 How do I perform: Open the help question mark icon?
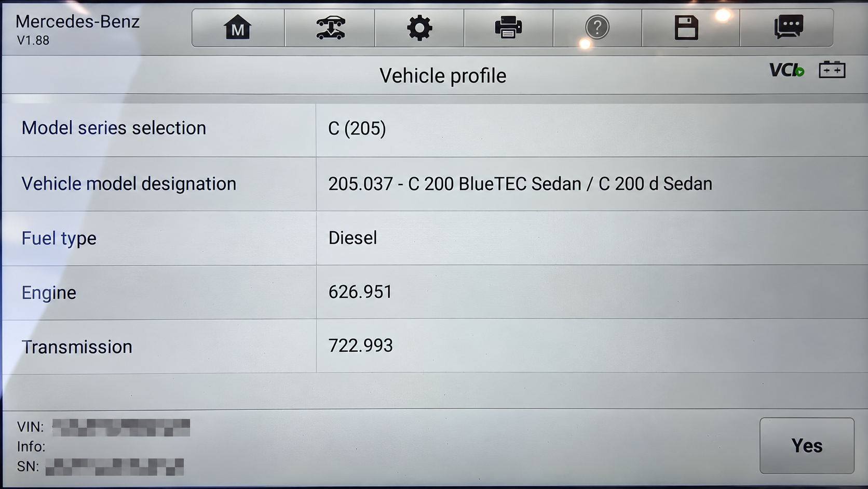598,28
